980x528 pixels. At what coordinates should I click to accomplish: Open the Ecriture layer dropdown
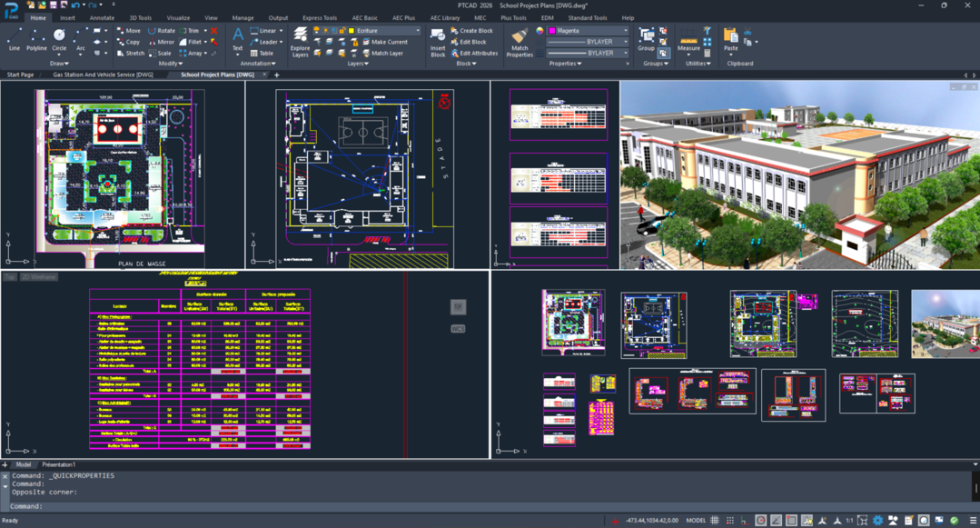pos(417,30)
